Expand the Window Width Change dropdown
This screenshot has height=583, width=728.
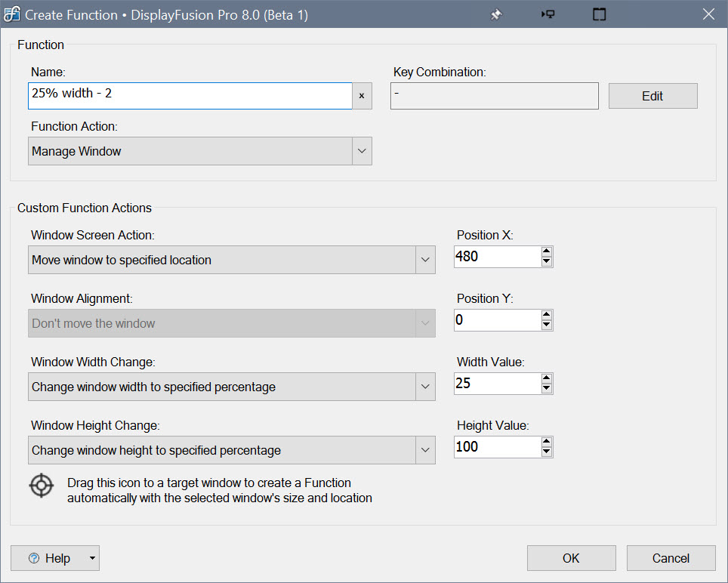coord(425,387)
